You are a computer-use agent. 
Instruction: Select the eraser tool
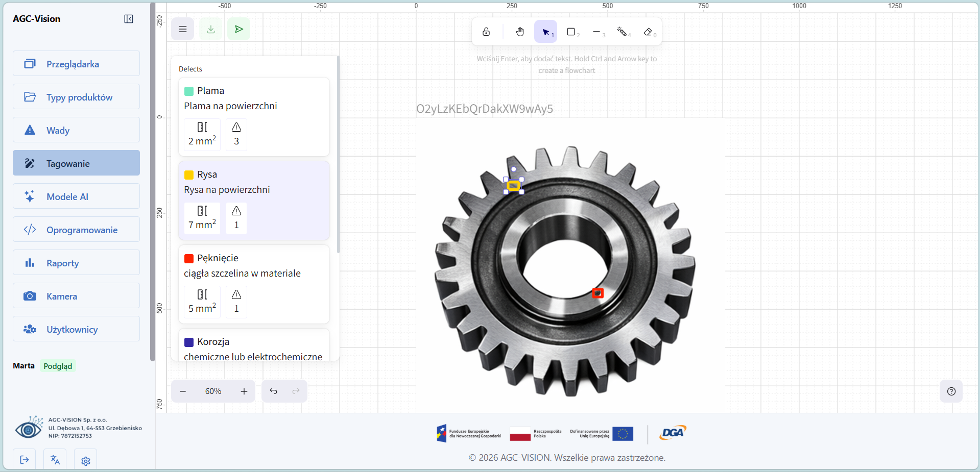pos(648,32)
